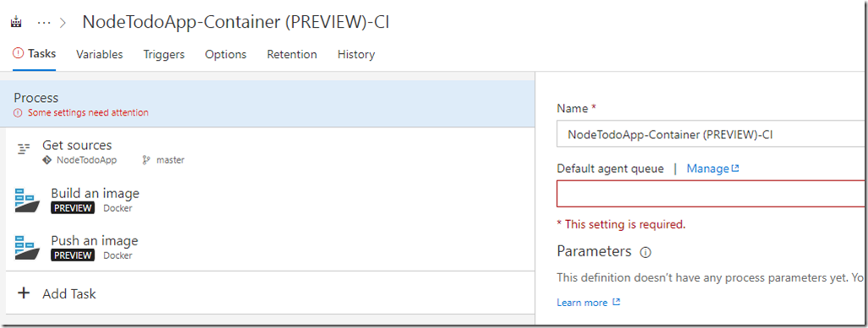This screenshot has height=328, width=868.
Task: Follow the Learn more link
Action: [x=589, y=303]
